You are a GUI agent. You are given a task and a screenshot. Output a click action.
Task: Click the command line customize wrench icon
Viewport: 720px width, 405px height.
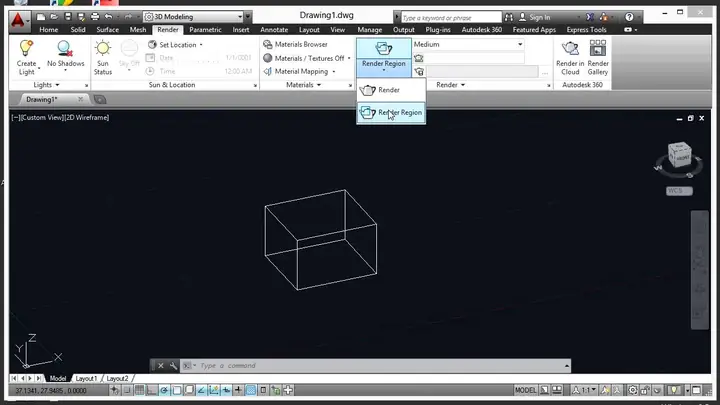click(x=173, y=366)
